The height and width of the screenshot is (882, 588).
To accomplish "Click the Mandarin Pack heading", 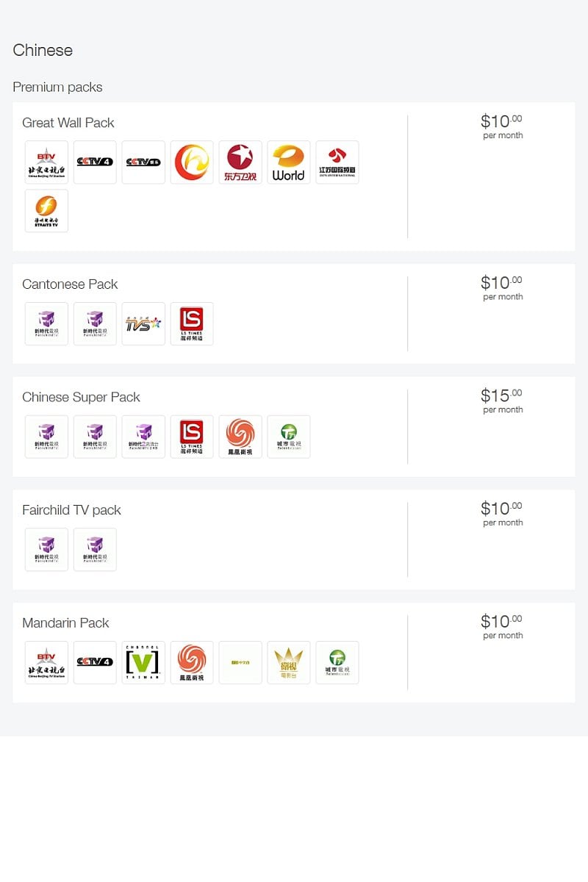I will pyautogui.click(x=65, y=623).
